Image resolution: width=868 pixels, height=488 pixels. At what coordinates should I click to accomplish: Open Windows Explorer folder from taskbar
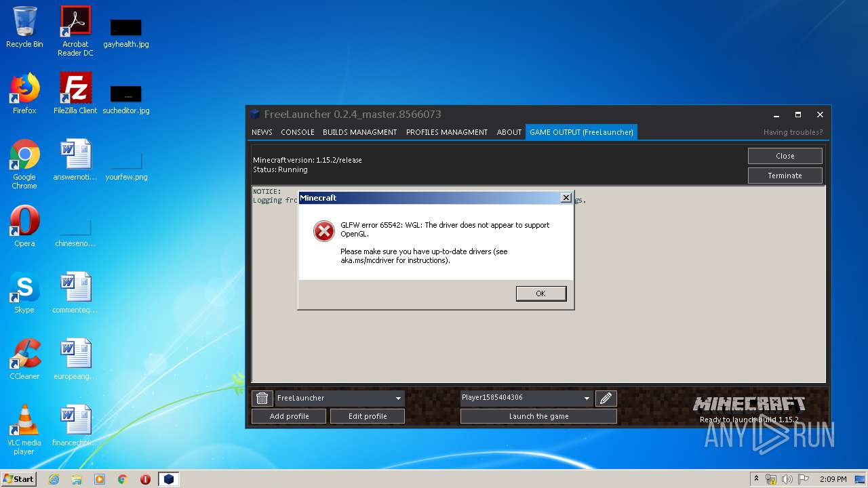click(x=77, y=479)
